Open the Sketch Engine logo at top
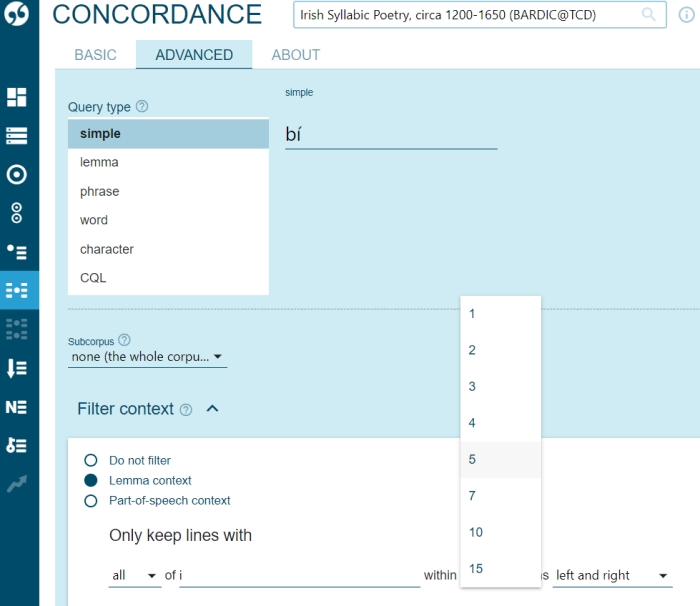700x606 pixels. coord(17,14)
